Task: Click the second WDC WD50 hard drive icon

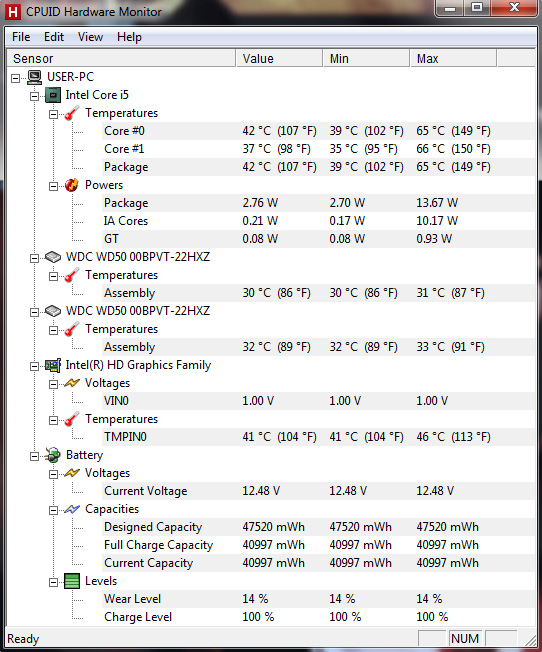Action: click(x=53, y=311)
